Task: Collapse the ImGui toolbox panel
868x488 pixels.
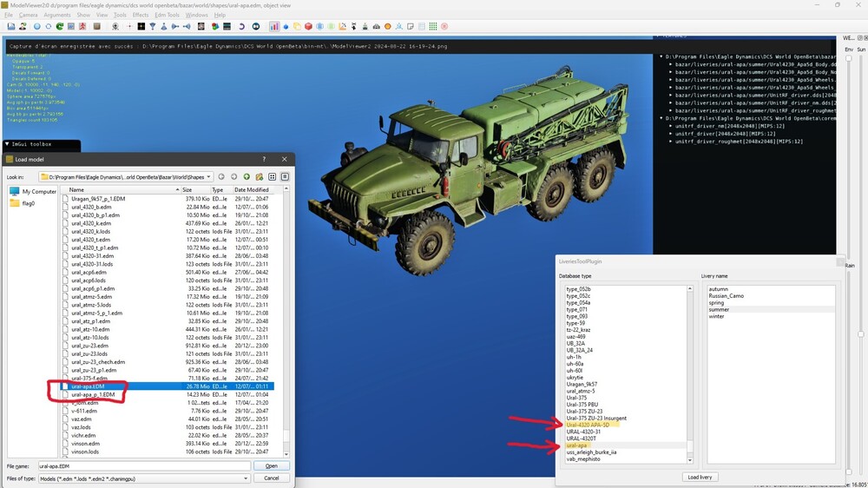Action: pyautogui.click(x=8, y=144)
